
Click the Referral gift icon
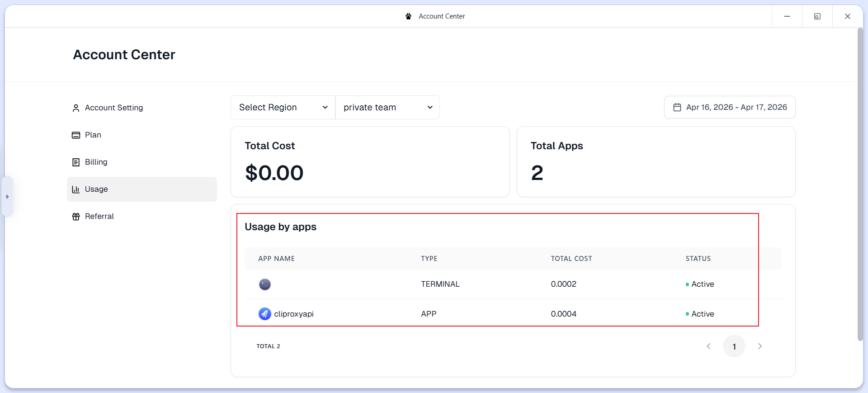[x=76, y=217]
